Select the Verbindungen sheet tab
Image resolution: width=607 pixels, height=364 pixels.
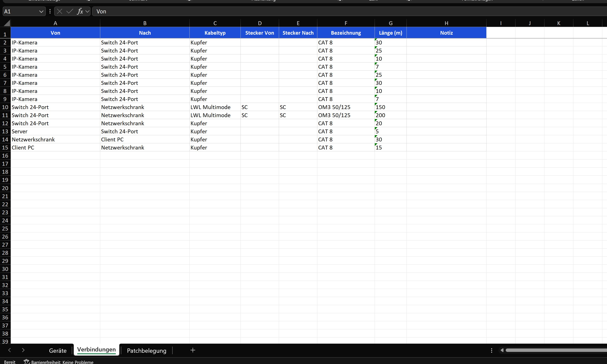coord(96,350)
